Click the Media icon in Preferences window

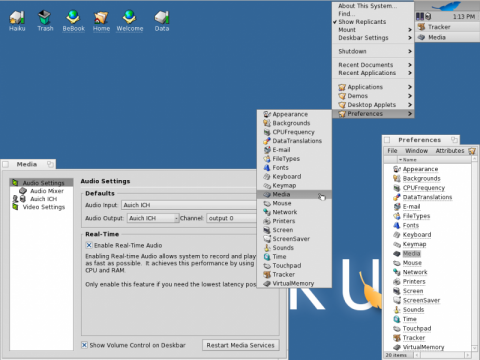coord(397,253)
